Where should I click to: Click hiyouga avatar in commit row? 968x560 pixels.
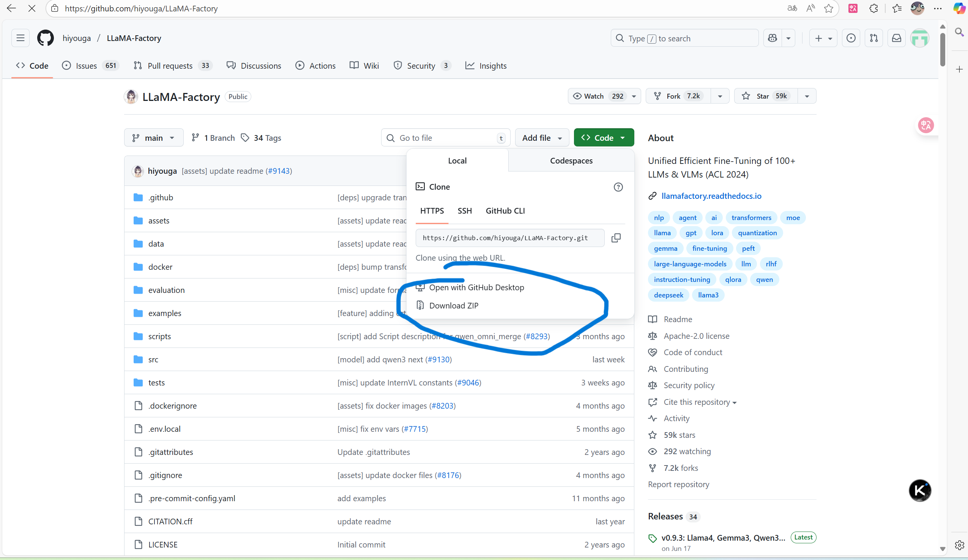[138, 171]
